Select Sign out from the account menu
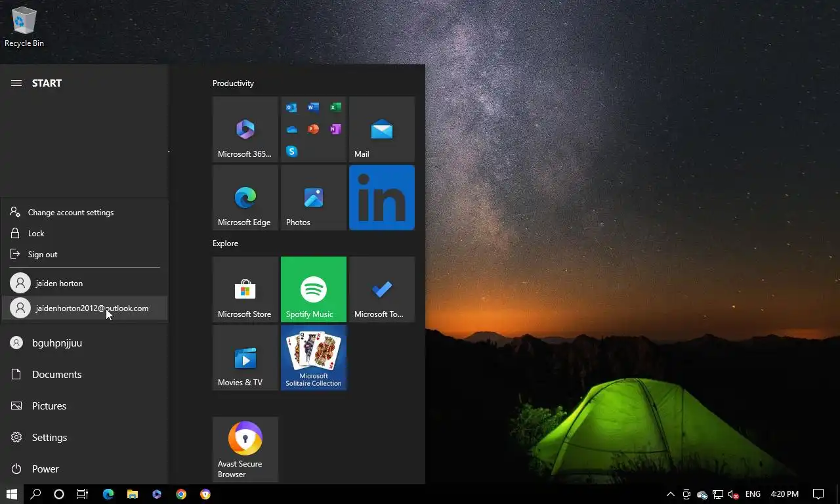The height and width of the screenshot is (504, 840). point(85,255)
